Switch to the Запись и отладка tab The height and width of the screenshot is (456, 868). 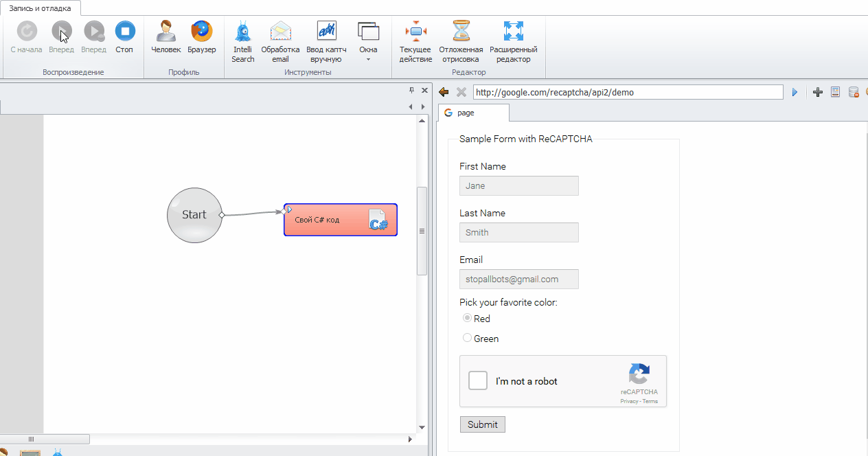coord(40,8)
